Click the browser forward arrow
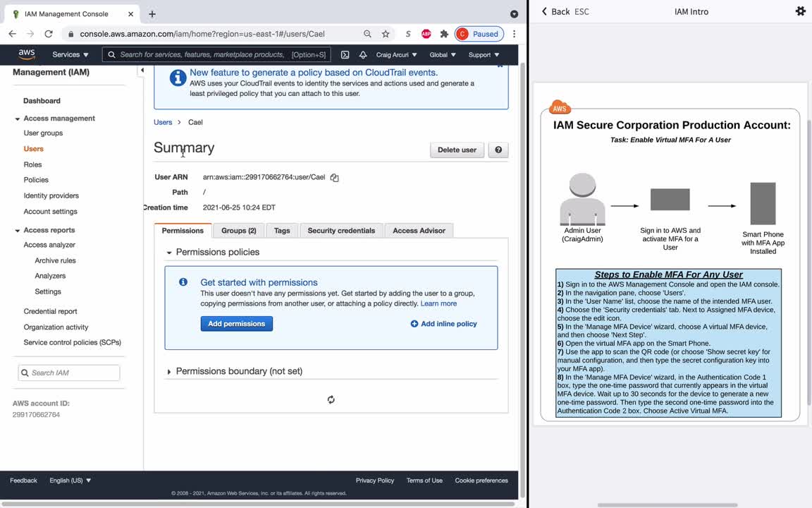 coord(30,34)
